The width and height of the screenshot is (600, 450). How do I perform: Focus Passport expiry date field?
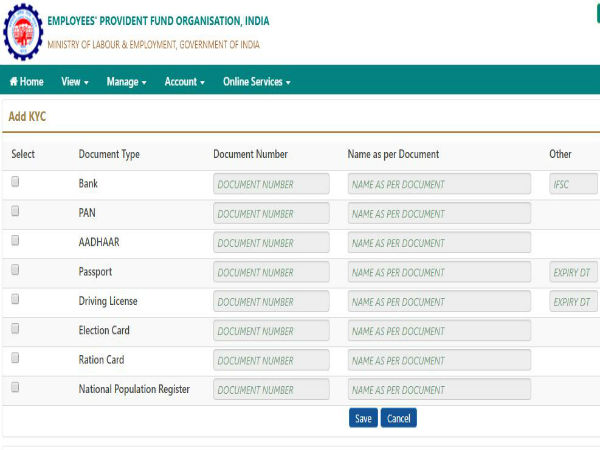coord(573,272)
